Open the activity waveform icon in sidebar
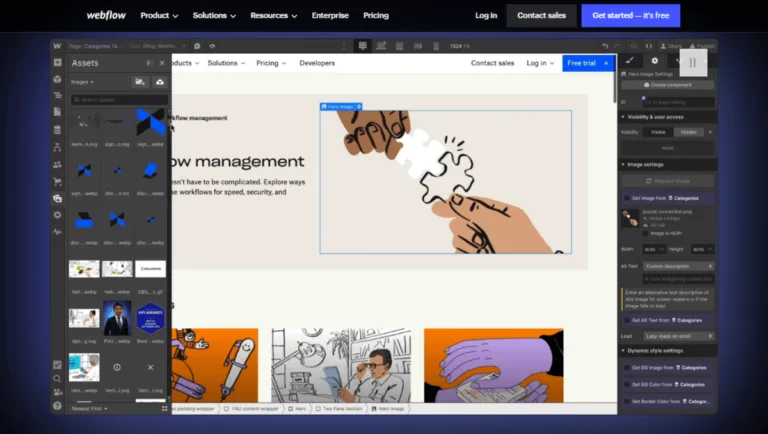 [57, 232]
